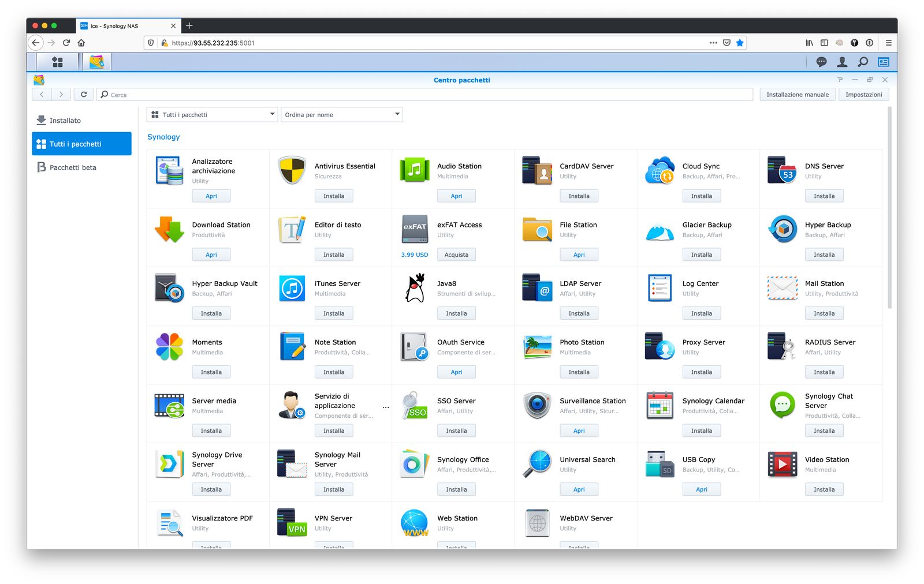The image size is (924, 584).
Task: Click the Download Station arrow icon
Action: [x=169, y=229]
